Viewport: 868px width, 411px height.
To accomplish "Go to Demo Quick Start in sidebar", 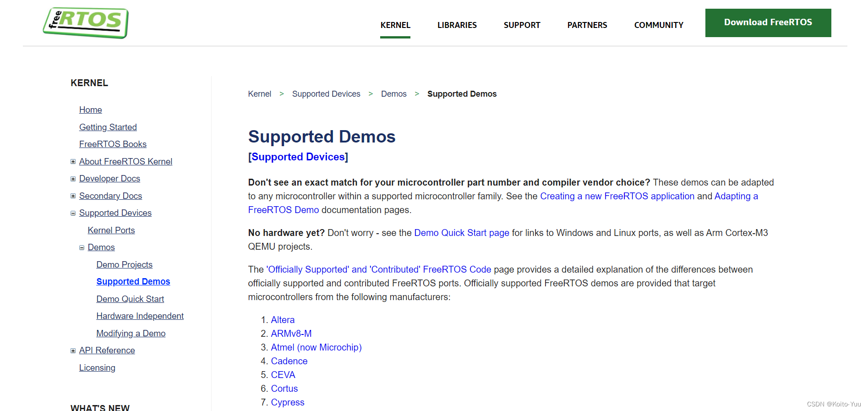I will 130,299.
